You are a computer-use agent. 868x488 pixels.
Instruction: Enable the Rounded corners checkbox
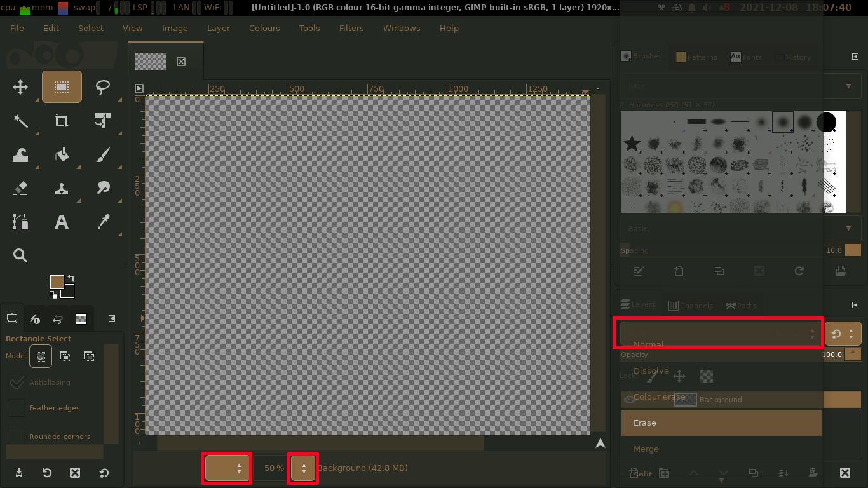click(x=17, y=437)
